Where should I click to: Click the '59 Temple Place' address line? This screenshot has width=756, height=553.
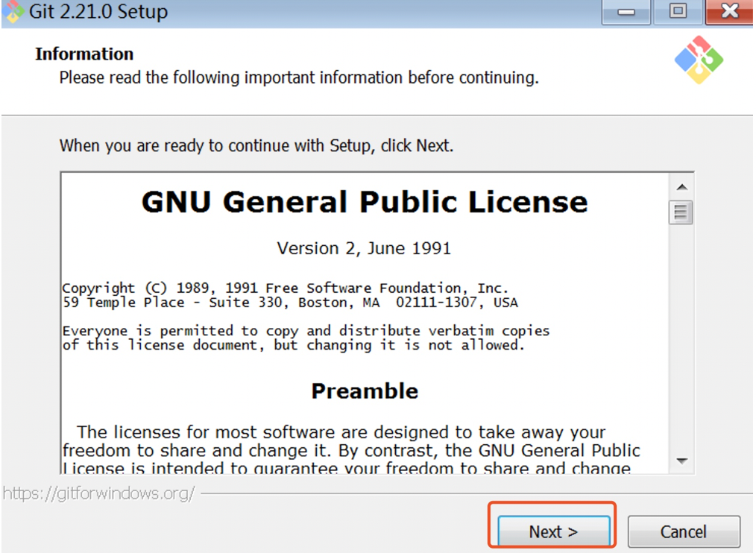(x=290, y=303)
